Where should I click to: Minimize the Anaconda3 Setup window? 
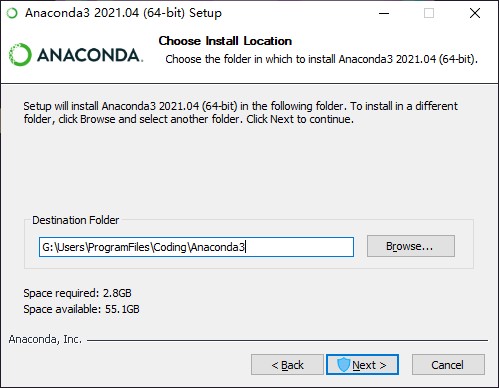[384, 13]
